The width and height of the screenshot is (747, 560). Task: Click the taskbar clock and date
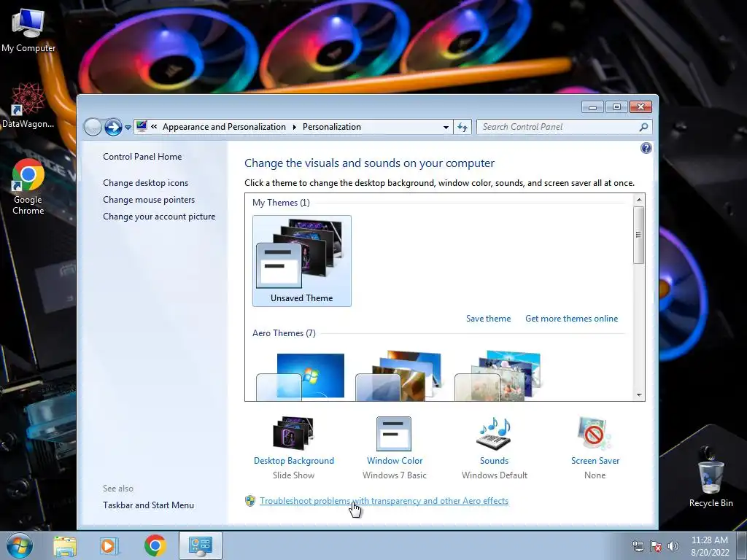710,546
